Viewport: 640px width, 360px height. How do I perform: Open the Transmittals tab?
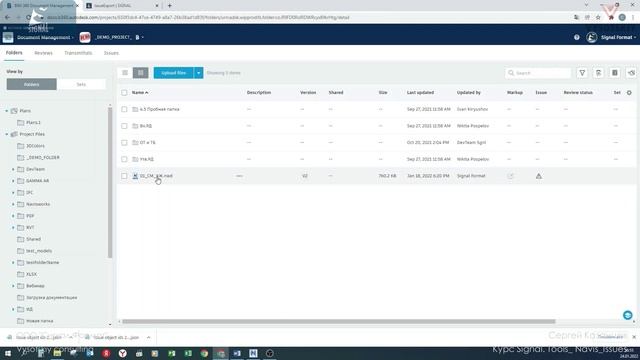click(78, 53)
